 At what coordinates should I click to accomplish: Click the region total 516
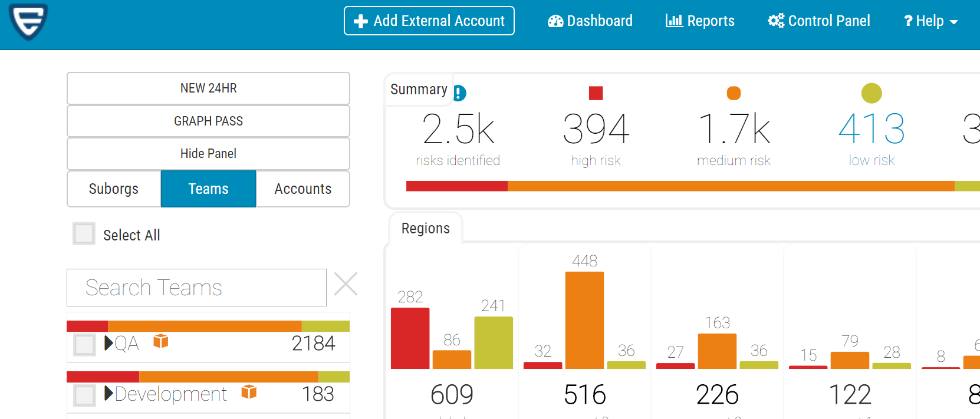click(x=584, y=394)
